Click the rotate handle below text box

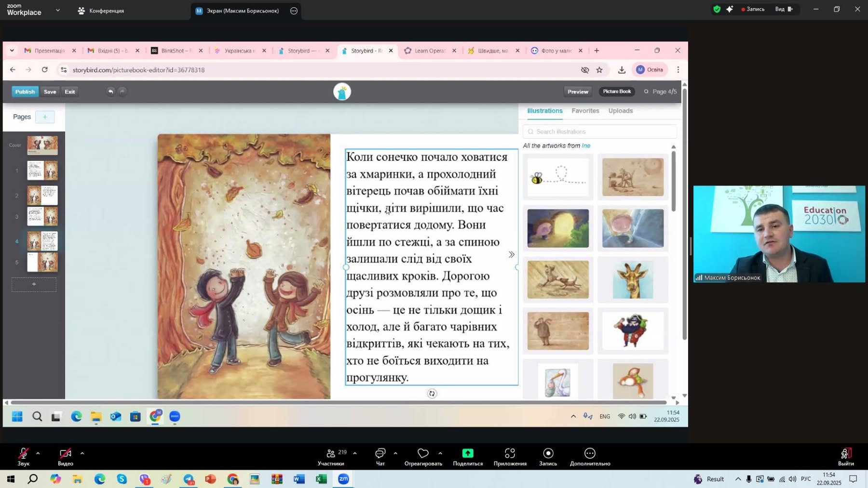click(432, 394)
